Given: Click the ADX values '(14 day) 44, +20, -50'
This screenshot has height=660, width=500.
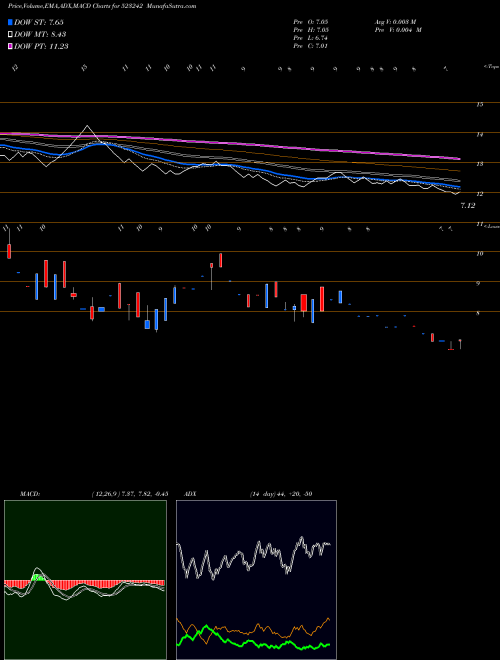Looking at the screenshot, I should [x=281, y=494].
